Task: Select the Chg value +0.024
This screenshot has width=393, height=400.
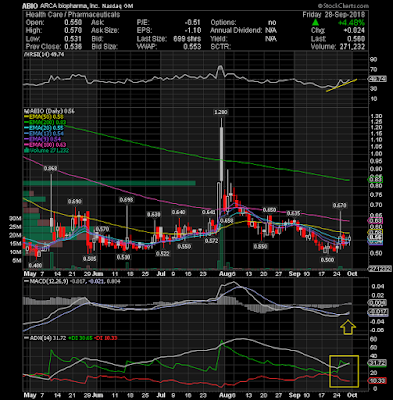Action: point(354,31)
